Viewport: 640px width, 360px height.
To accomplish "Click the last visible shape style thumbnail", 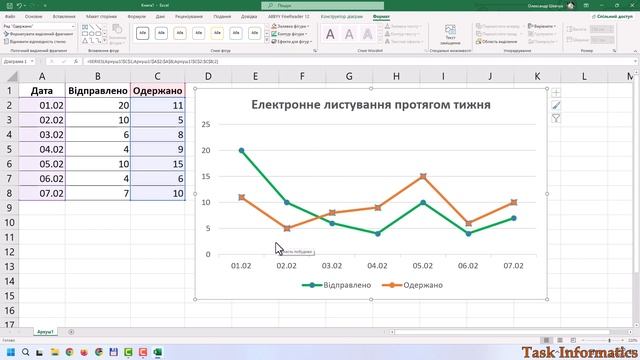I will [x=254, y=33].
